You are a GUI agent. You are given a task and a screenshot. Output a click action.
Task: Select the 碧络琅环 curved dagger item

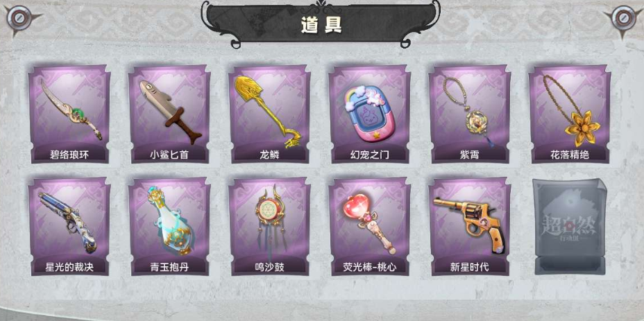pos(69,114)
